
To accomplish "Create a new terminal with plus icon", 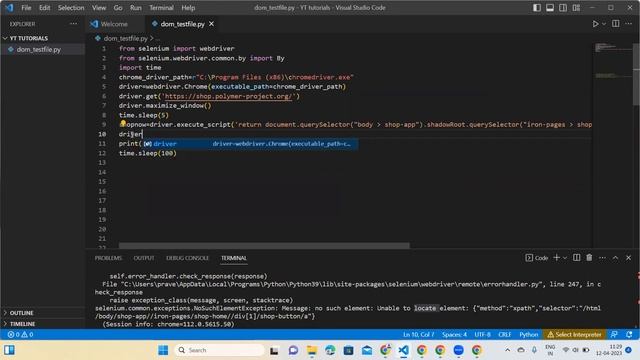I will point(556,258).
